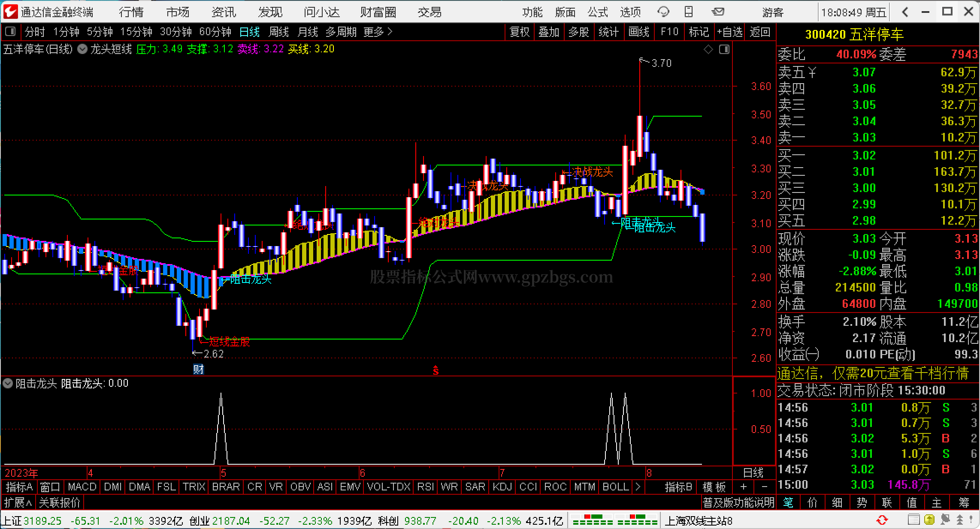
Task: Open F10 company info
Action: pos(669,32)
